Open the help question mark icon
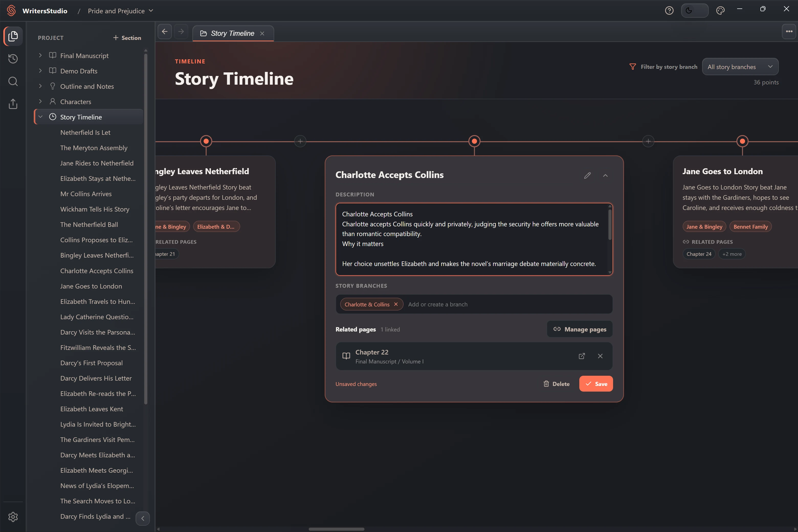Viewport: 798px width, 532px height. point(669,11)
